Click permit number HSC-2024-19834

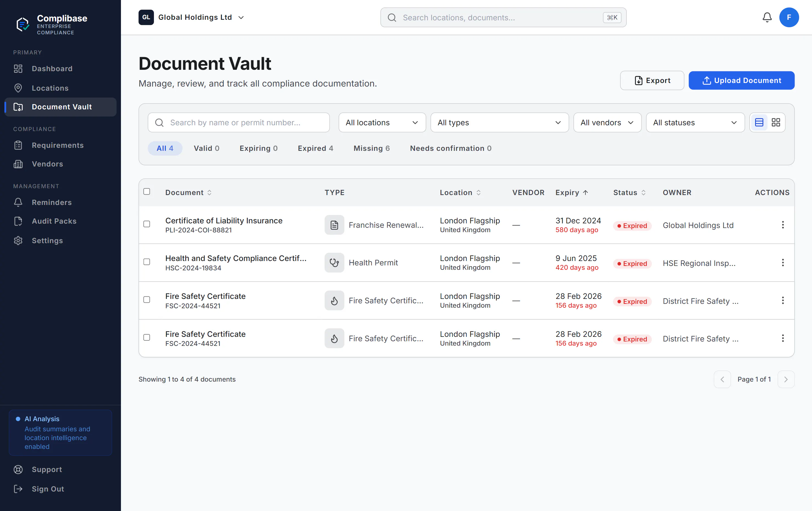[193, 268]
